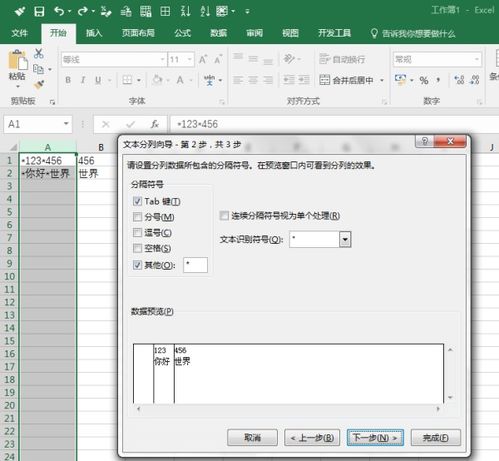Click the Increase Font Size icon

click(x=203, y=59)
